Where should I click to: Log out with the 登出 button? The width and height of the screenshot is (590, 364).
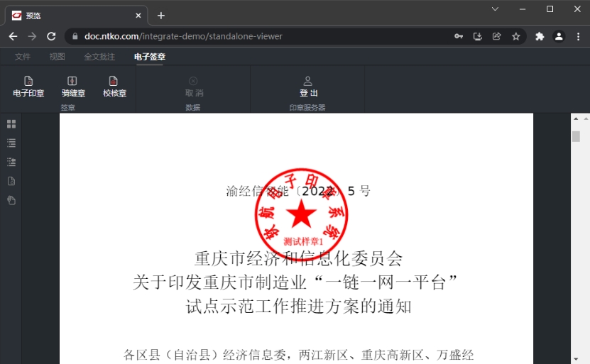pos(308,87)
